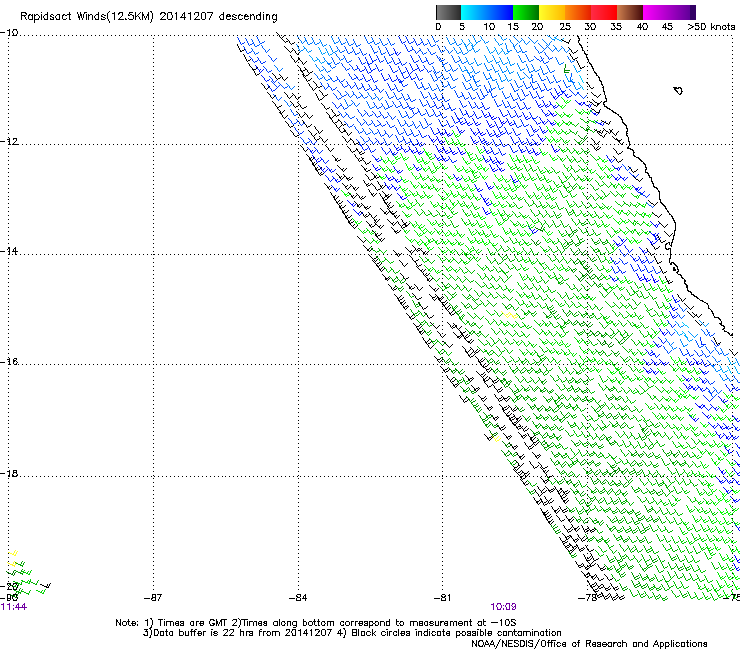Click the note line starting '3)Data buffer is 22 hrs'

tap(352, 633)
